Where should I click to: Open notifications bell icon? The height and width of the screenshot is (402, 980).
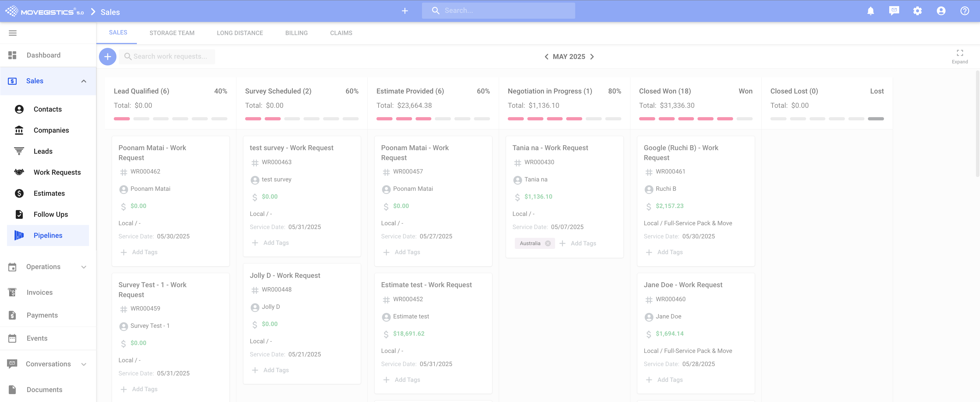[x=871, y=11]
